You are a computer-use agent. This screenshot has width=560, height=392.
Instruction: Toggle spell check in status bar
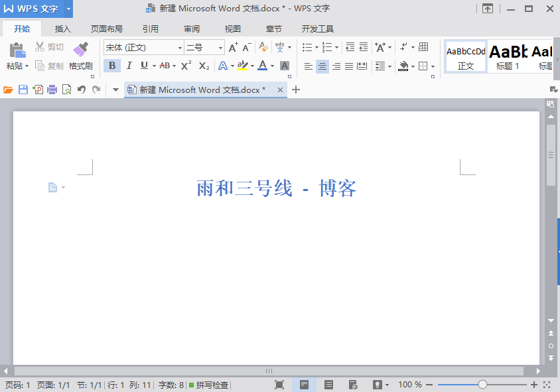[x=209, y=385]
